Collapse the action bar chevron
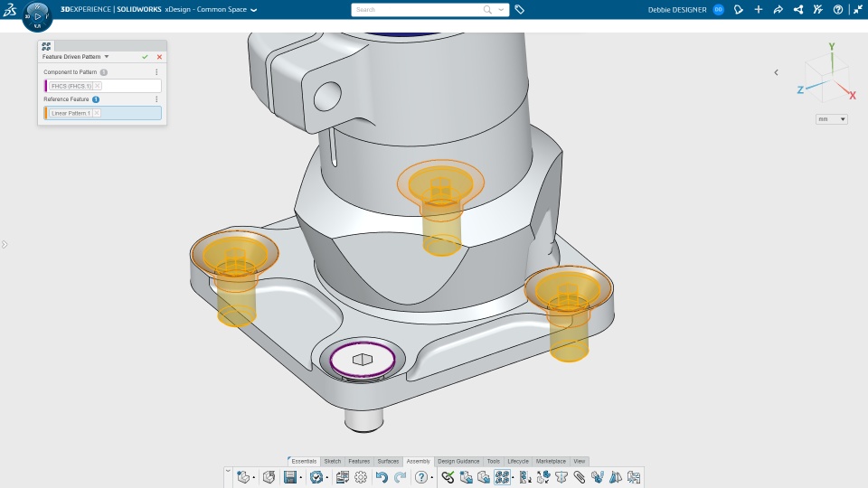868x488 pixels. (x=228, y=471)
